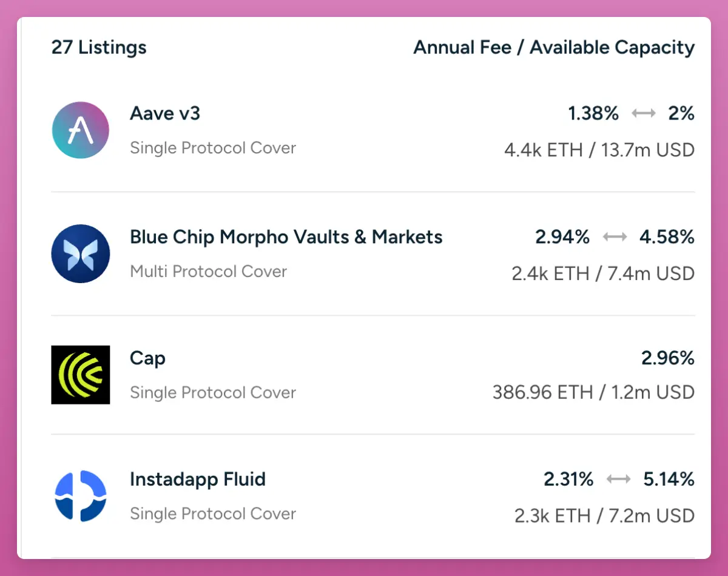
Task: Click Aave v3 capacity 4.4k ETH value
Action: click(544, 150)
